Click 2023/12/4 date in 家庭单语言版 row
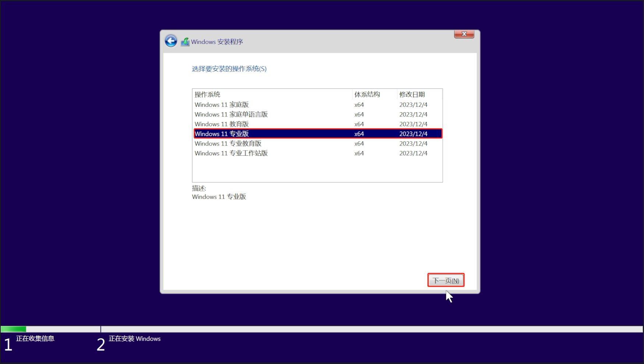 click(413, 114)
